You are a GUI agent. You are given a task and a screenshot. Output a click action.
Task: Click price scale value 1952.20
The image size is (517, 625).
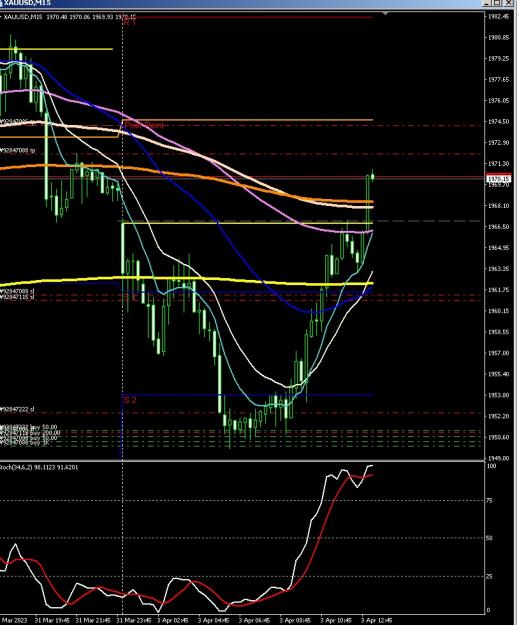click(498, 416)
